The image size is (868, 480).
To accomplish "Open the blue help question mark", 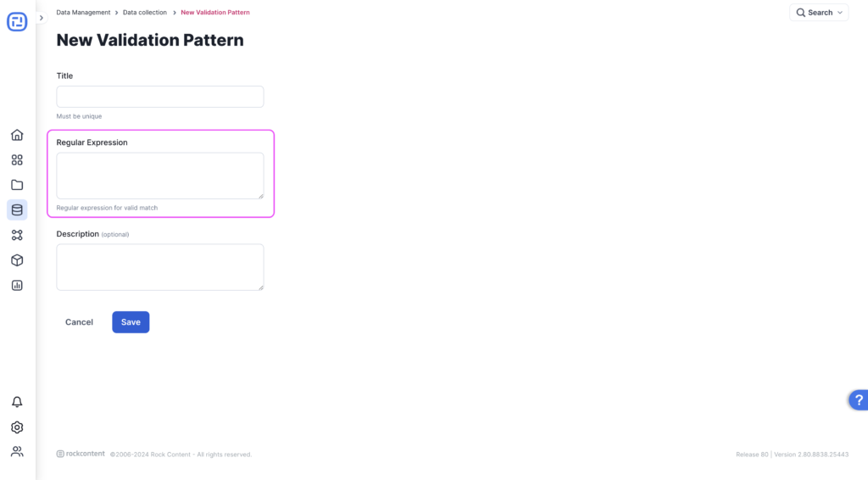I will coord(859,399).
